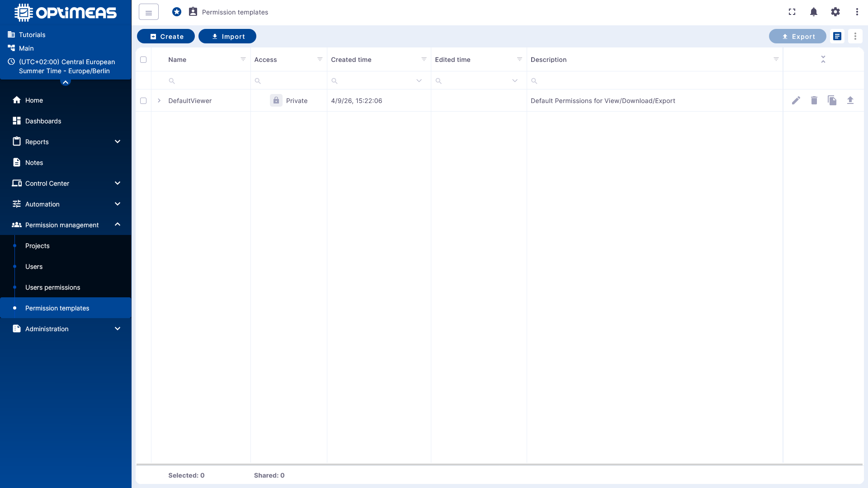The width and height of the screenshot is (868, 488).
Task: Click the created time 4/9/26, 15:22:06
Action: coord(356,101)
